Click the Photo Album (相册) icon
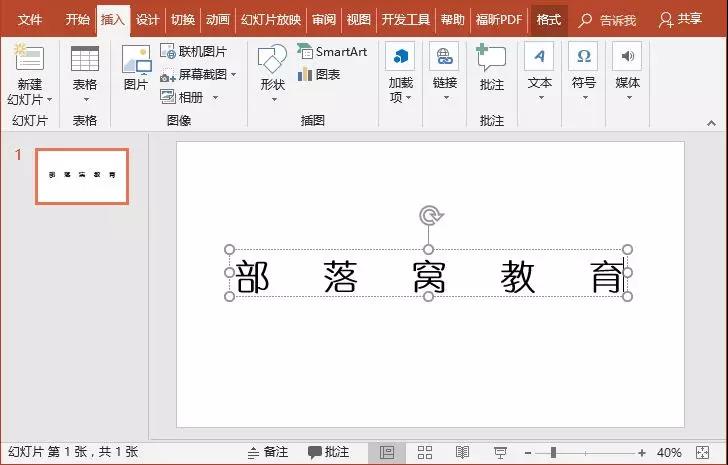 (x=167, y=97)
